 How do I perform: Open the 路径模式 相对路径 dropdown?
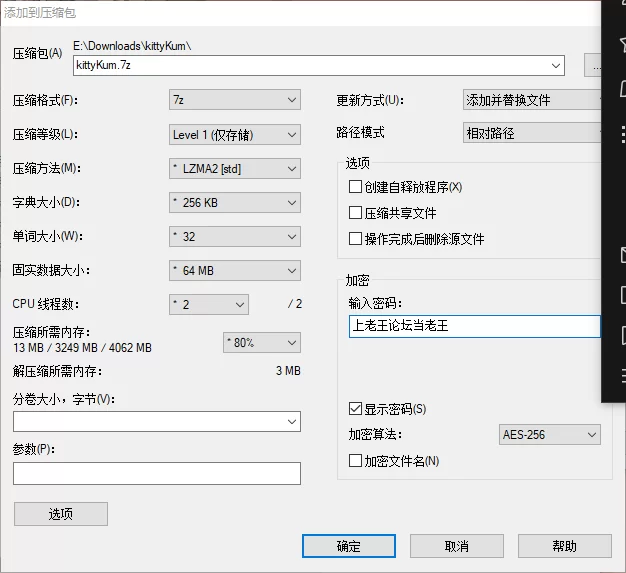click(533, 133)
